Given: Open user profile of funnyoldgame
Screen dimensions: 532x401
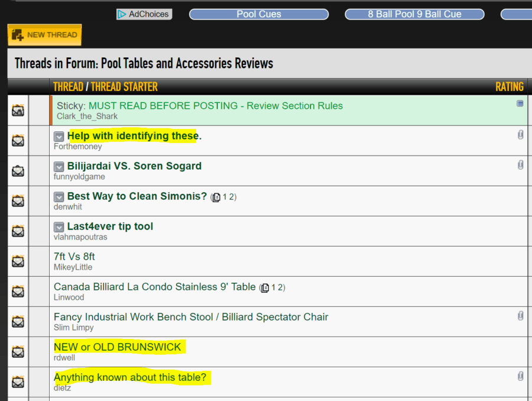Looking at the screenshot, I should [79, 177].
